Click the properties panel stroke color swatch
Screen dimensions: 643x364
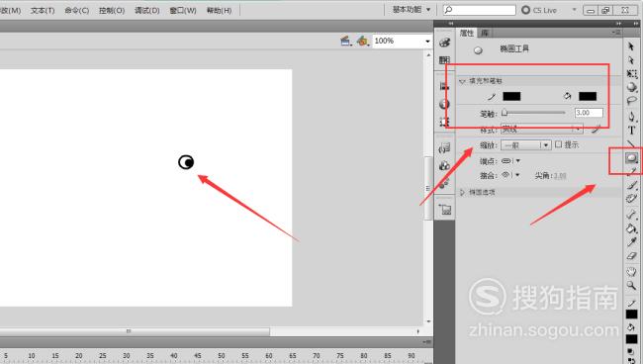[x=511, y=96]
